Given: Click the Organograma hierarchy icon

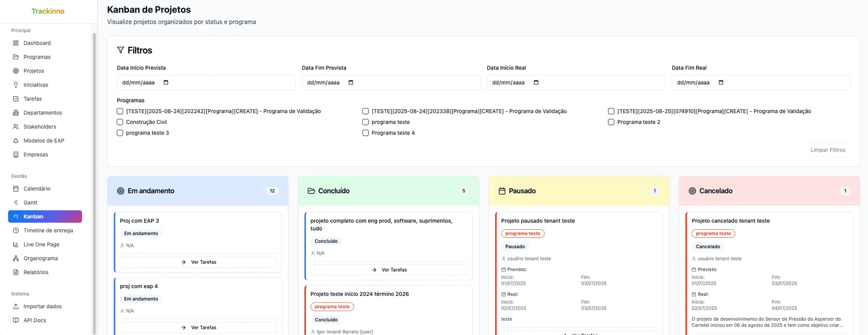Looking at the screenshot, I should point(16,258).
